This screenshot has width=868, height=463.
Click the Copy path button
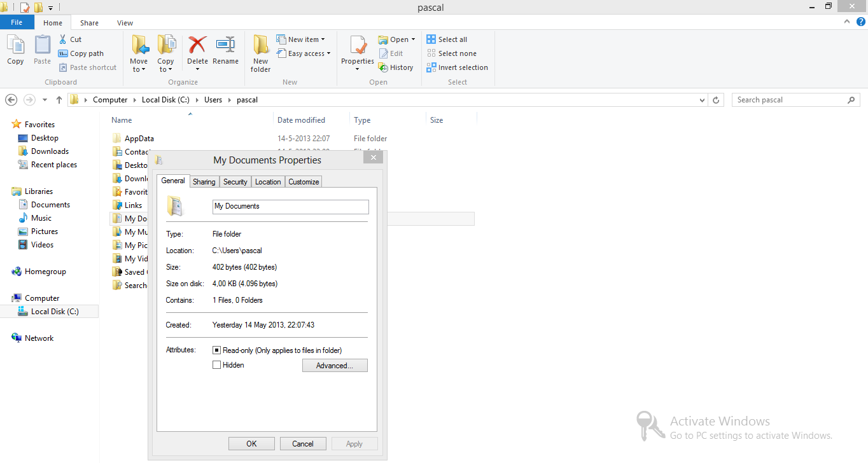[81, 53]
